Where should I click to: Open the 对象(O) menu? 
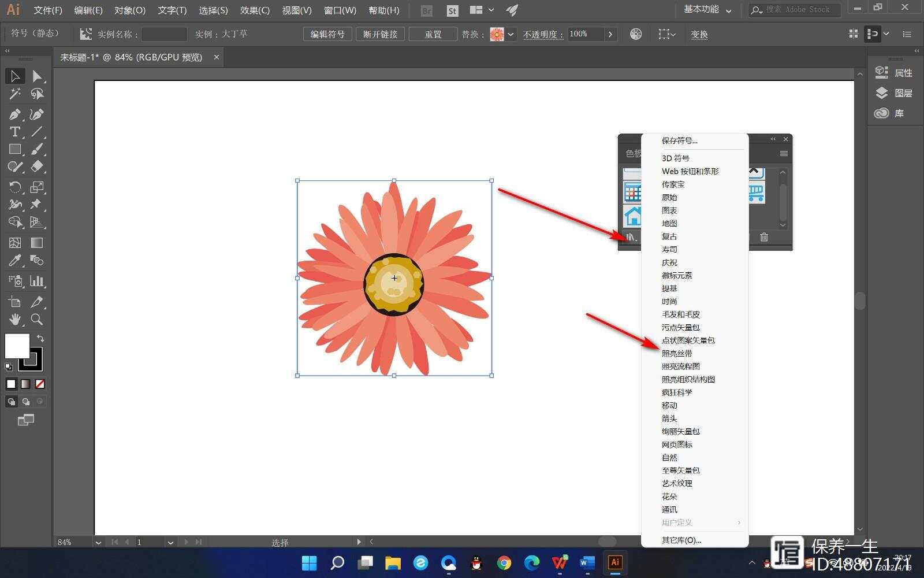click(x=130, y=10)
